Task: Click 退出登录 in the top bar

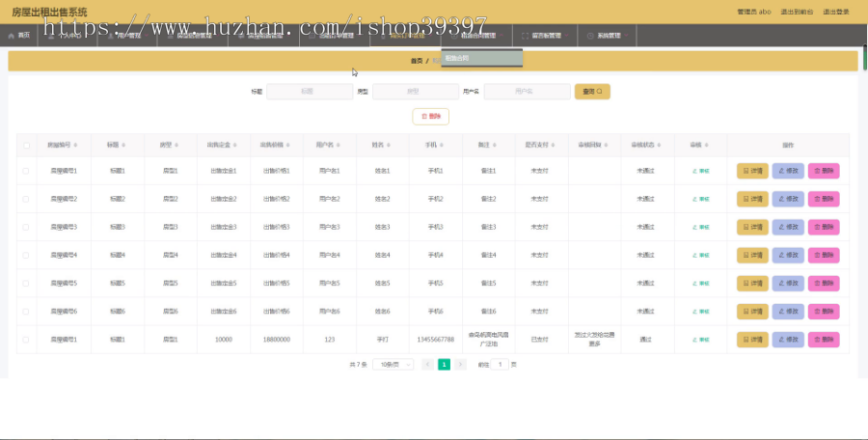Action: pos(836,12)
